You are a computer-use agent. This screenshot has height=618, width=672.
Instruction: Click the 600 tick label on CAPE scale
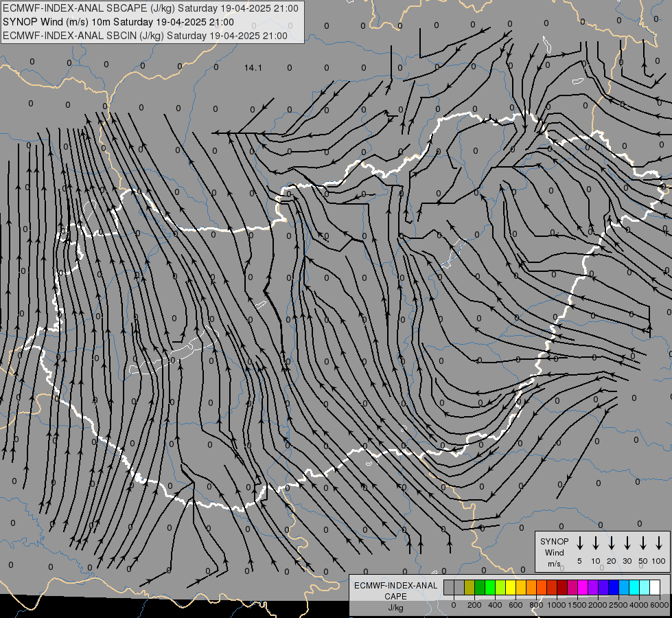coord(515,605)
